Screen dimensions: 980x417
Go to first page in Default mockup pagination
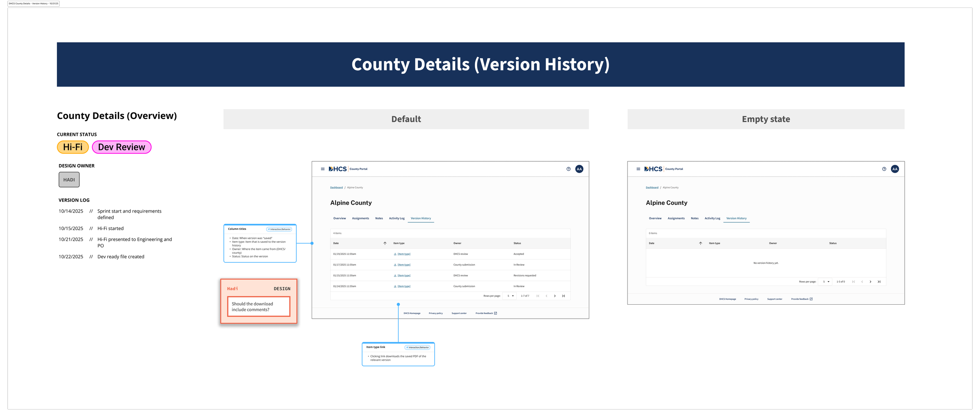coord(538,296)
